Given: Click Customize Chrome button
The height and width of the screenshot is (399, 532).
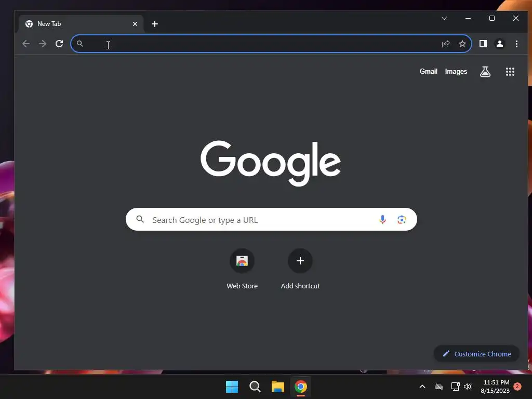Looking at the screenshot, I should [477, 354].
